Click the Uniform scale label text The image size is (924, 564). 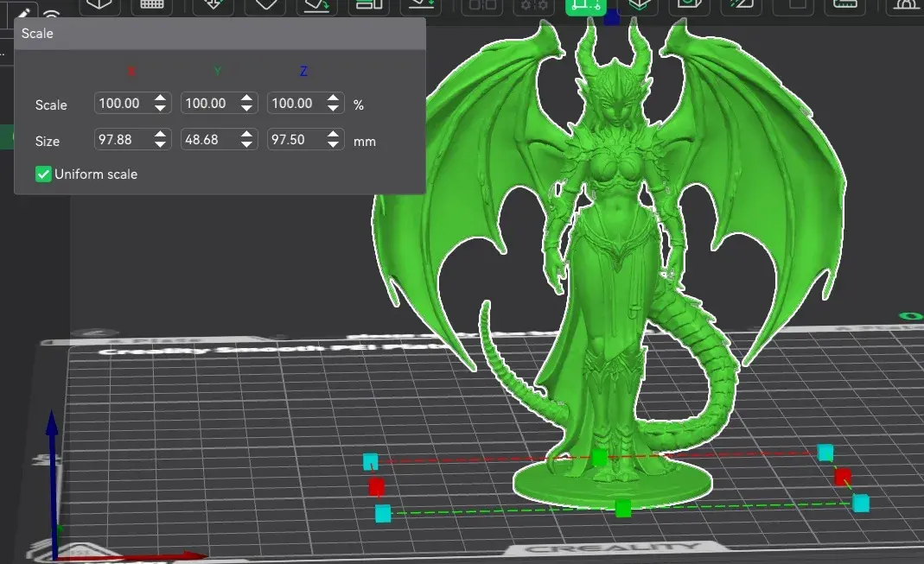(96, 174)
